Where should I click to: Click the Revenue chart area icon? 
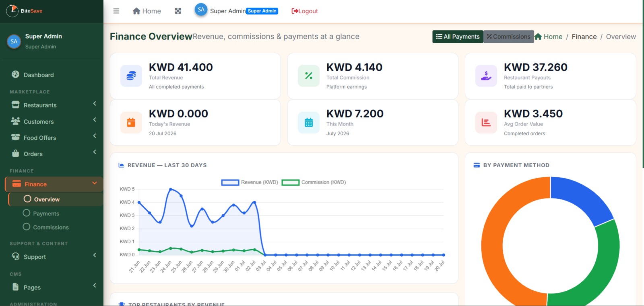pos(121,165)
